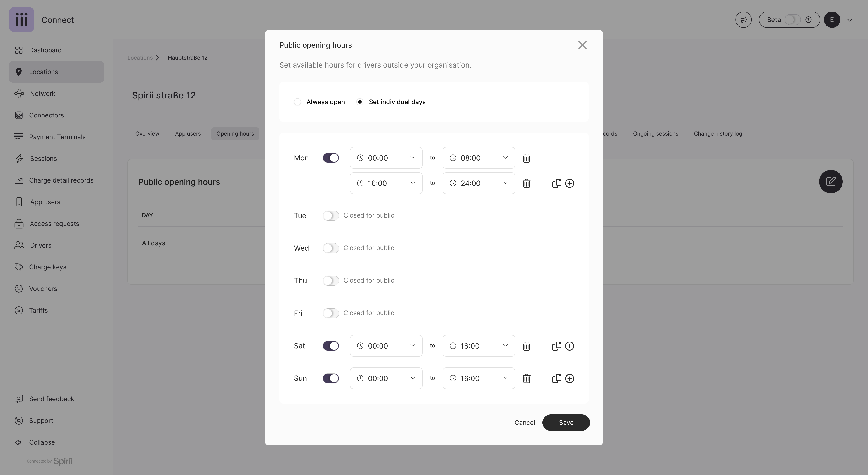
Task: Enable Tuesday opening hours toggle
Action: pyautogui.click(x=330, y=215)
